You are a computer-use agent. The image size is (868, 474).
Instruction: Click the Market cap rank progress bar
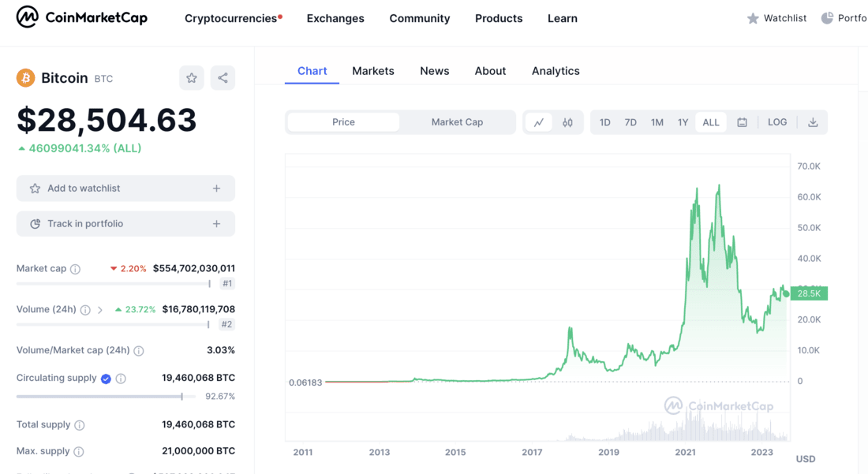point(114,284)
